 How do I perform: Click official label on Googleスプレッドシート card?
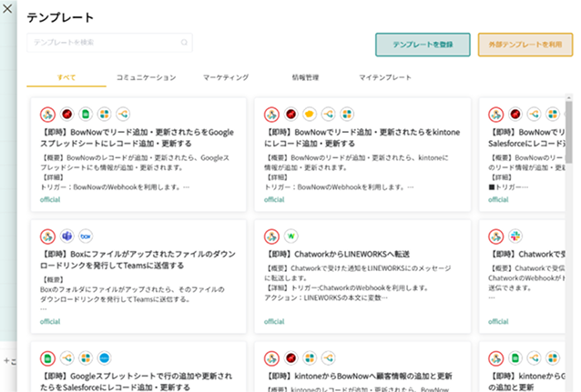coord(50,199)
